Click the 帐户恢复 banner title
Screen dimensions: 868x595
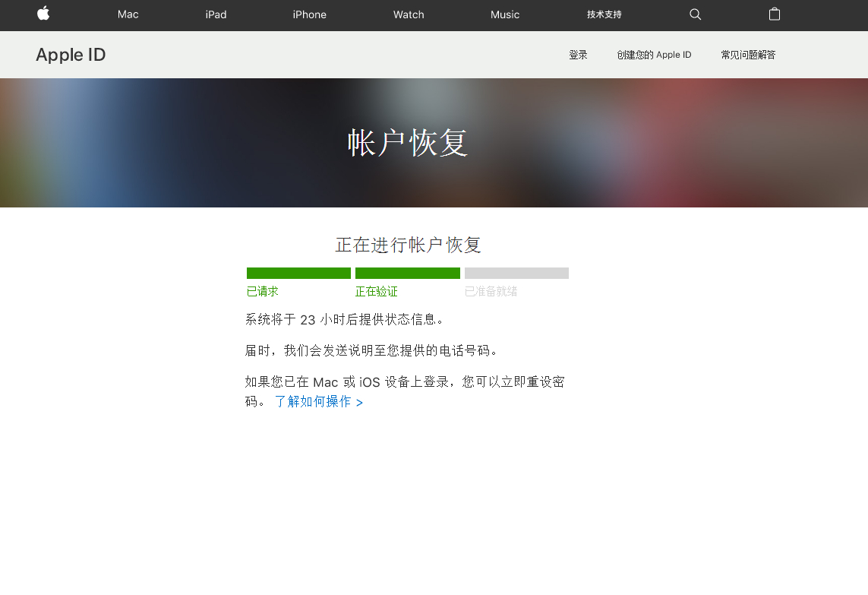tap(408, 143)
